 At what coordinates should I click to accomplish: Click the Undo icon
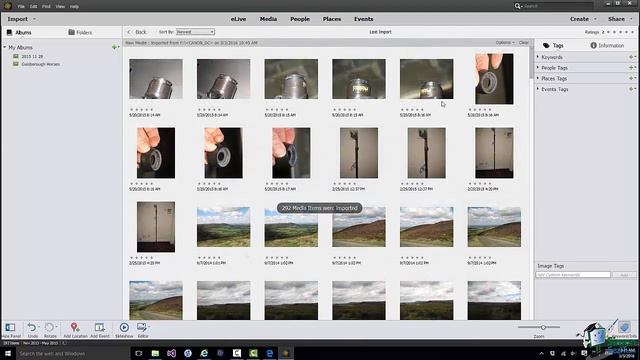(32, 327)
